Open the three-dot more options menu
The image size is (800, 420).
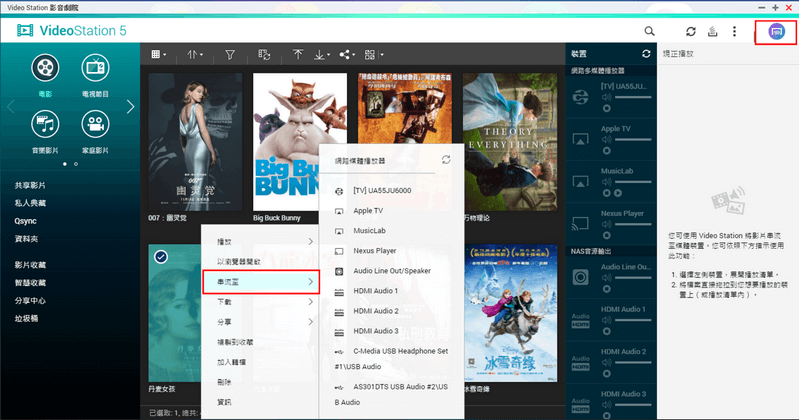[x=734, y=31]
